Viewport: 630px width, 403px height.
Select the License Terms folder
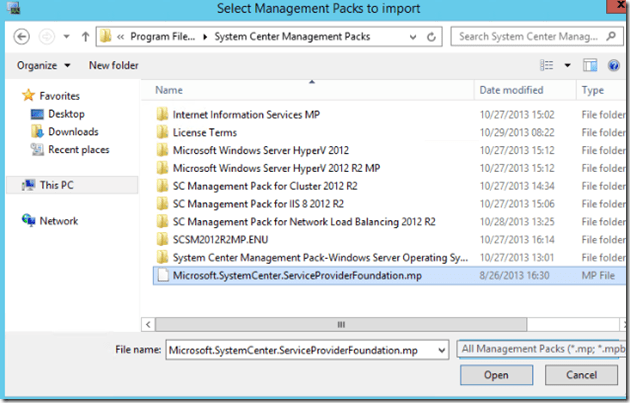[204, 132]
